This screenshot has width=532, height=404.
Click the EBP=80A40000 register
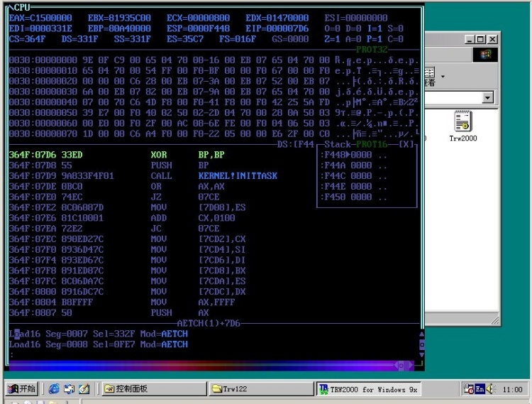pyautogui.click(x=119, y=28)
